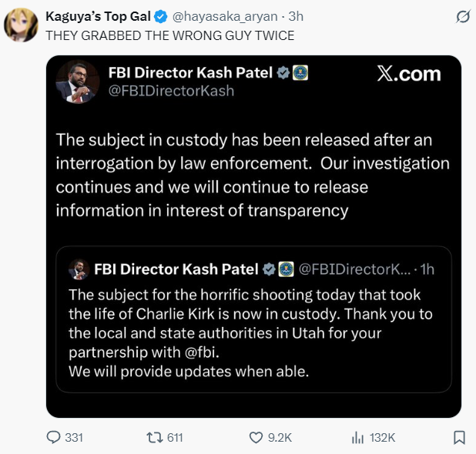Viewport: 476px width, 454px height.
Task: Click Kash Patel's large profile photo
Action: coord(78,82)
